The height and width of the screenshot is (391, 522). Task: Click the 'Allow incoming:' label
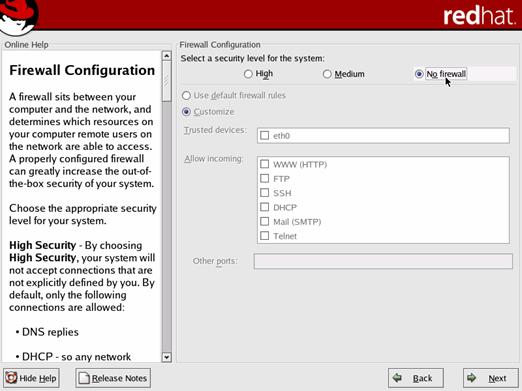214,159
